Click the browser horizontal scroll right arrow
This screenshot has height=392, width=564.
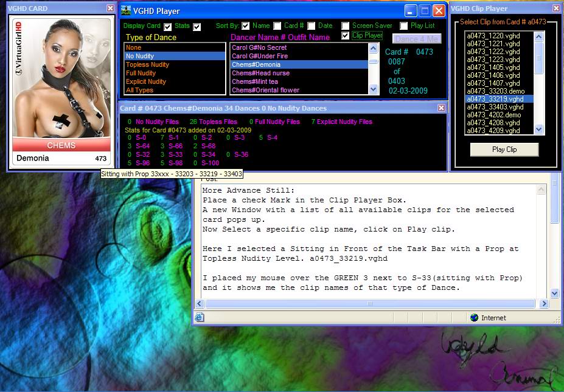tap(544, 304)
